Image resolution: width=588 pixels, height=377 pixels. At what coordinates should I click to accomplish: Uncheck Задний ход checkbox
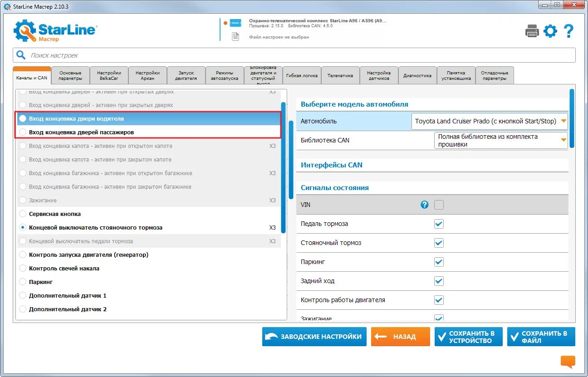(439, 281)
